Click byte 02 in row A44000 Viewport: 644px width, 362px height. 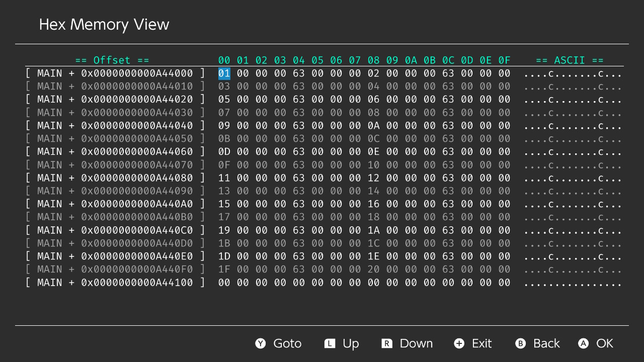(373, 73)
